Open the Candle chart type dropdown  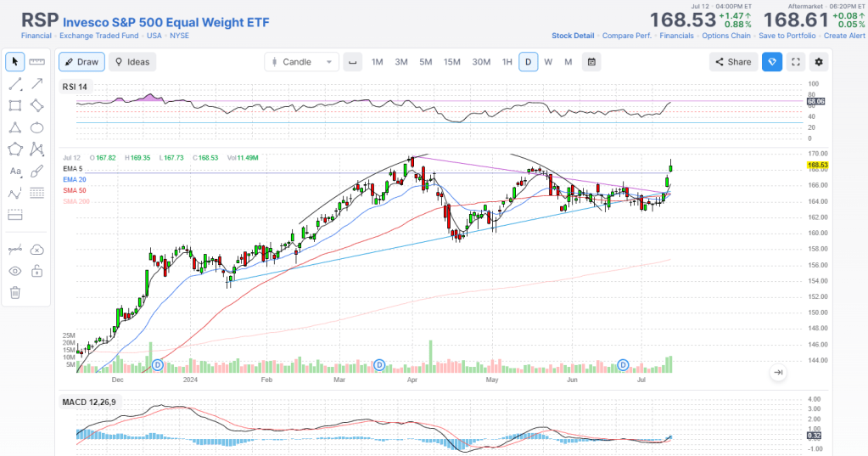click(x=301, y=62)
